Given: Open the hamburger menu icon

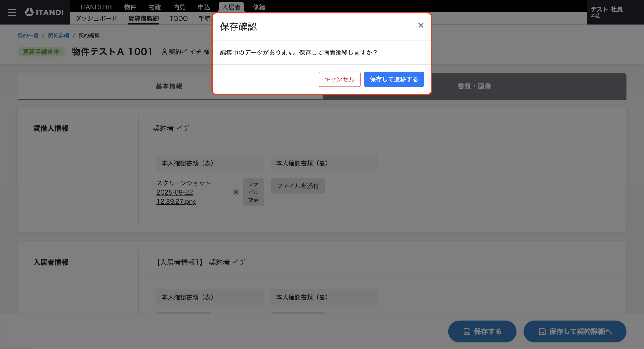Looking at the screenshot, I should [12, 12].
